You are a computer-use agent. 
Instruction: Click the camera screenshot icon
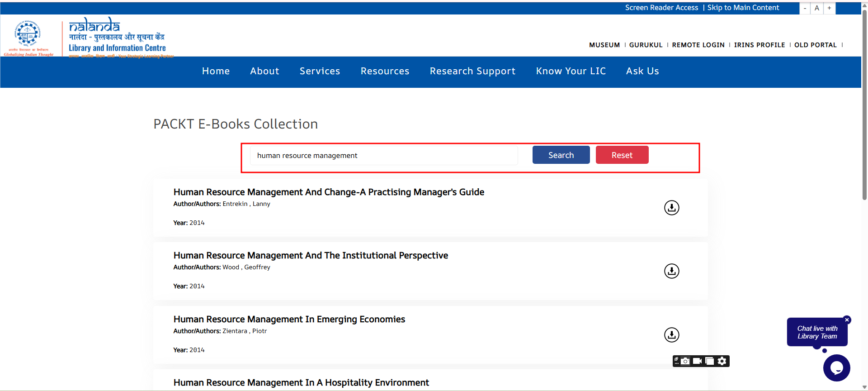pyautogui.click(x=686, y=361)
